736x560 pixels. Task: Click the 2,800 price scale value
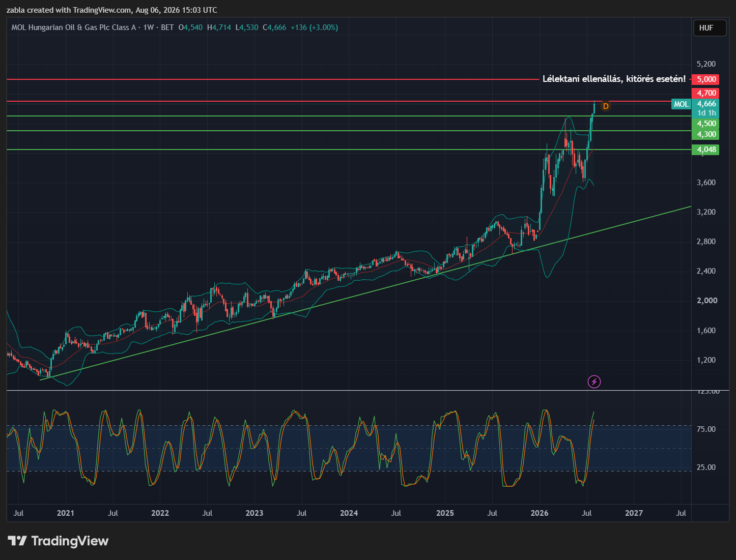(x=706, y=242)
